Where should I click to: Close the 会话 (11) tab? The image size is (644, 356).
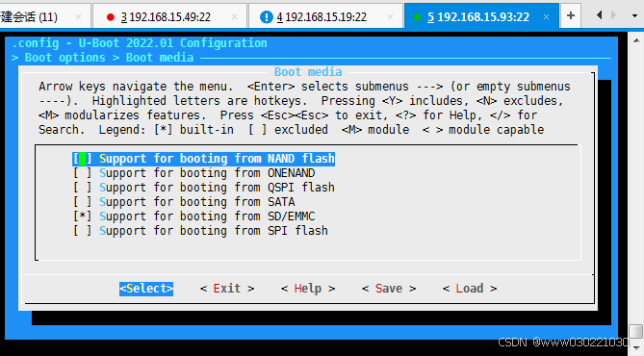point(78,16)
